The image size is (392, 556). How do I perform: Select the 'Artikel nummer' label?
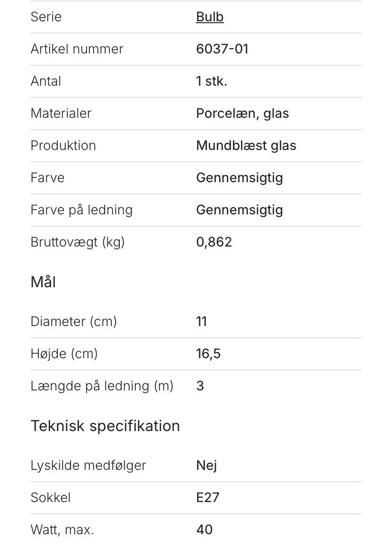(77, 49)
